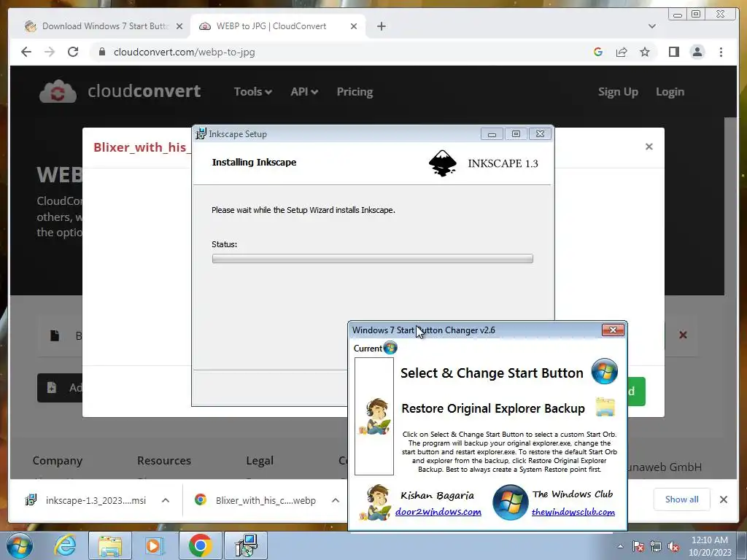
Task: Click Action Center flag tray icon
Action: [638, 547]
